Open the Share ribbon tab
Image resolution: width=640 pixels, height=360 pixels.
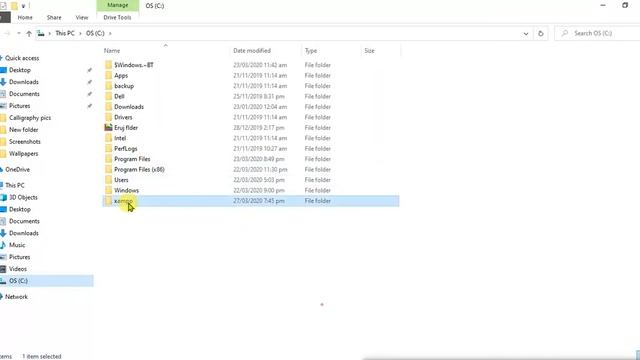tap(54, 18)
